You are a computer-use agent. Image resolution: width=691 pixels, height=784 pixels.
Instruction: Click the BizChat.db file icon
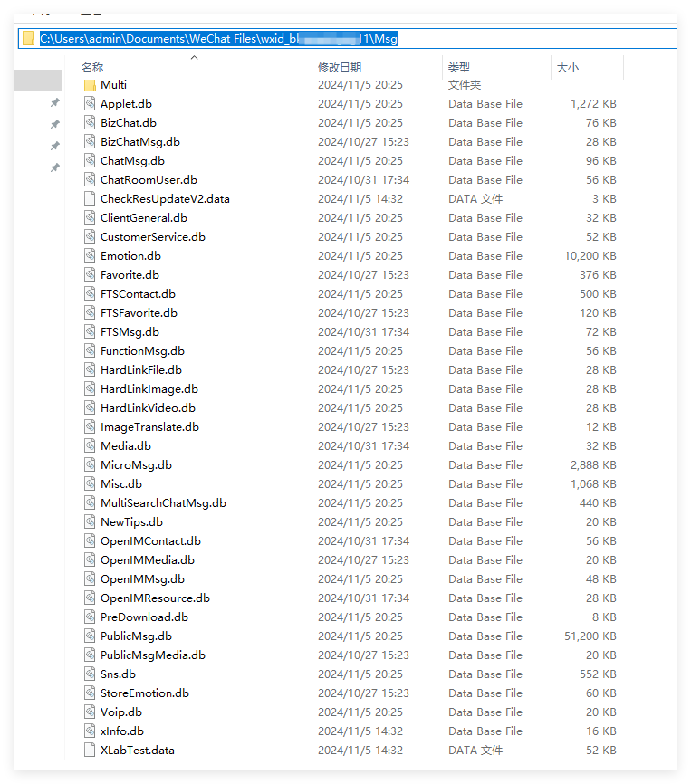tap(90, 123)
